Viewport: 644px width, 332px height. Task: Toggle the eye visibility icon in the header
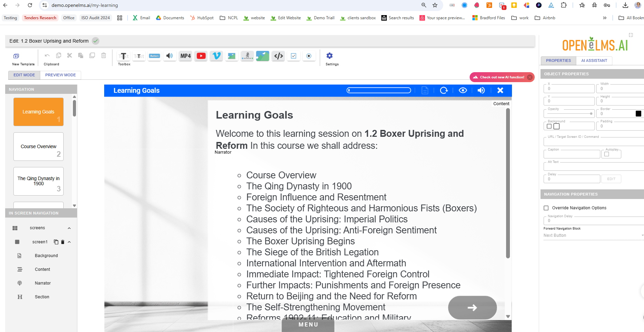pos(463,90)
